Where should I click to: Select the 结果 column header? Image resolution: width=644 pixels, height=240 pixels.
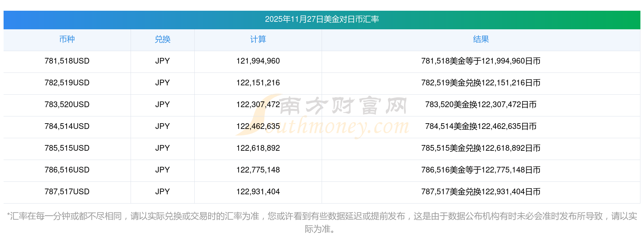coord(481,39)
